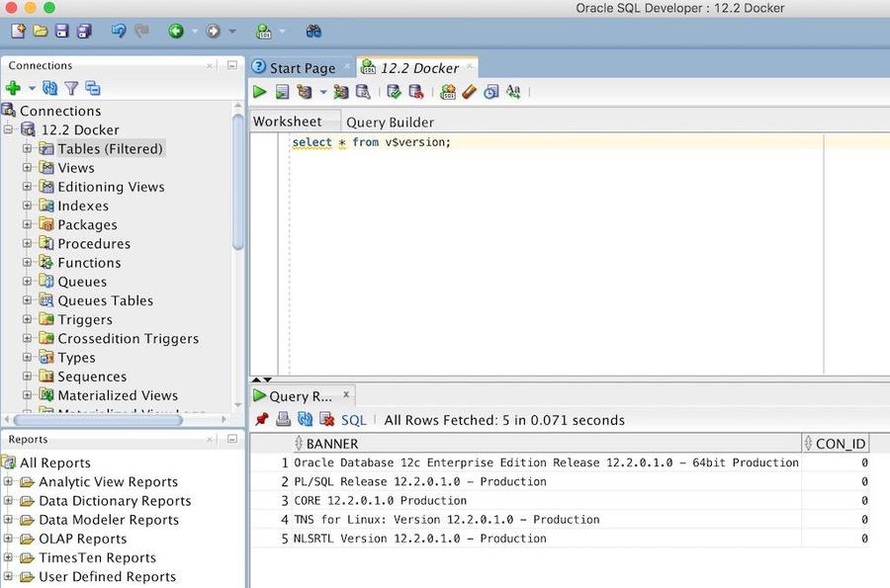The width and height of the screenshot is (890, 588).
Task: Select the Functions tree item
Action: click(x=89, y=263)
